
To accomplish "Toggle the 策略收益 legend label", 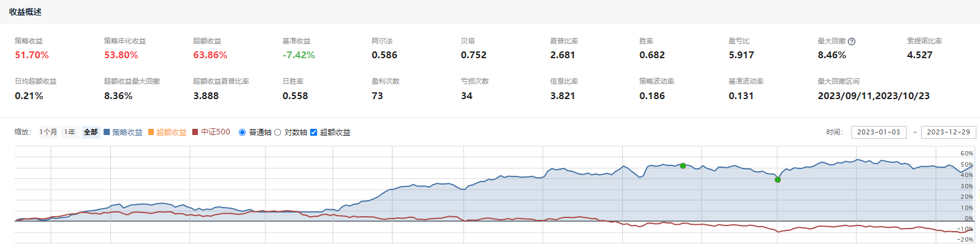I will [x=127, y=132].
